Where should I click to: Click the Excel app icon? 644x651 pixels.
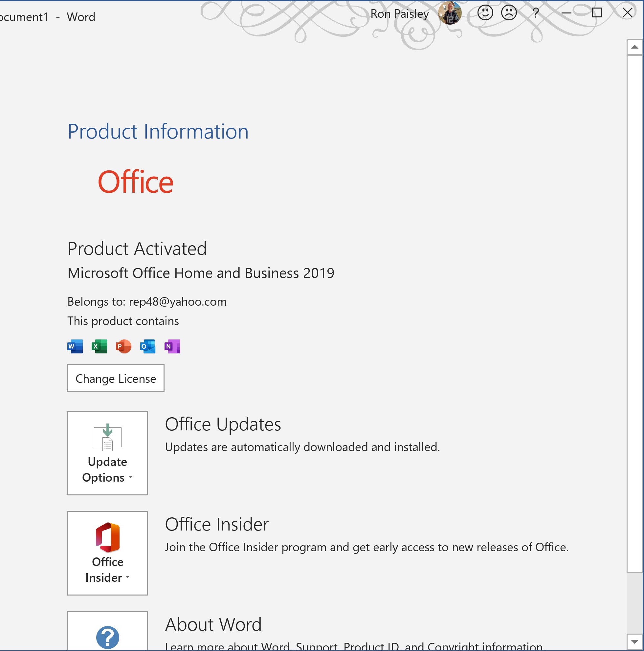click(99, 346)
